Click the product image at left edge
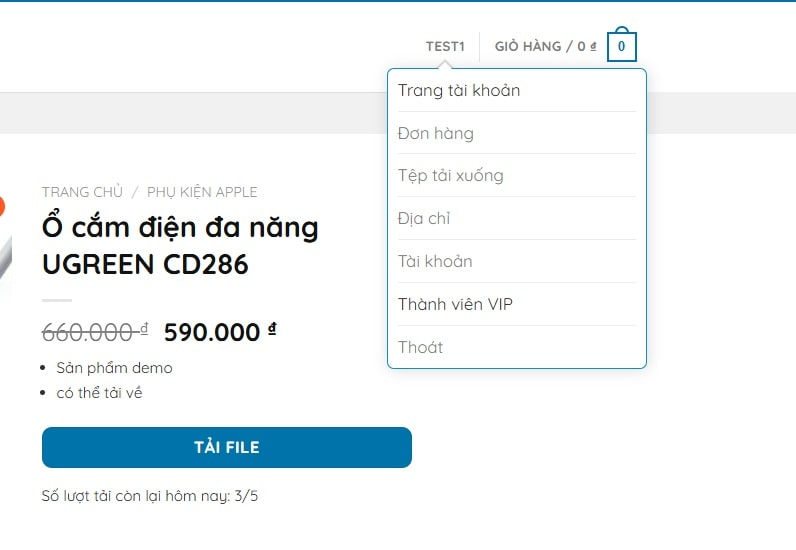The height and width of the screenshot is (550, 796). 5,250
